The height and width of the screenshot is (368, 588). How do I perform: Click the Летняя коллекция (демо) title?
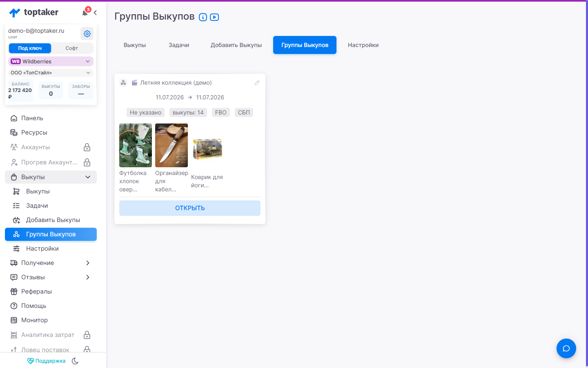(x=176, y=83)
